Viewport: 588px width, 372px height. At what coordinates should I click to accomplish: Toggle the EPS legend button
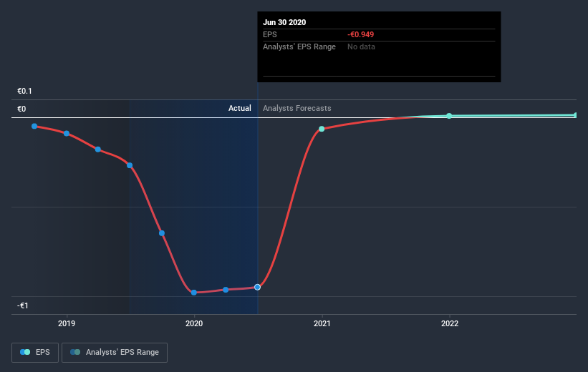point(35,352)
